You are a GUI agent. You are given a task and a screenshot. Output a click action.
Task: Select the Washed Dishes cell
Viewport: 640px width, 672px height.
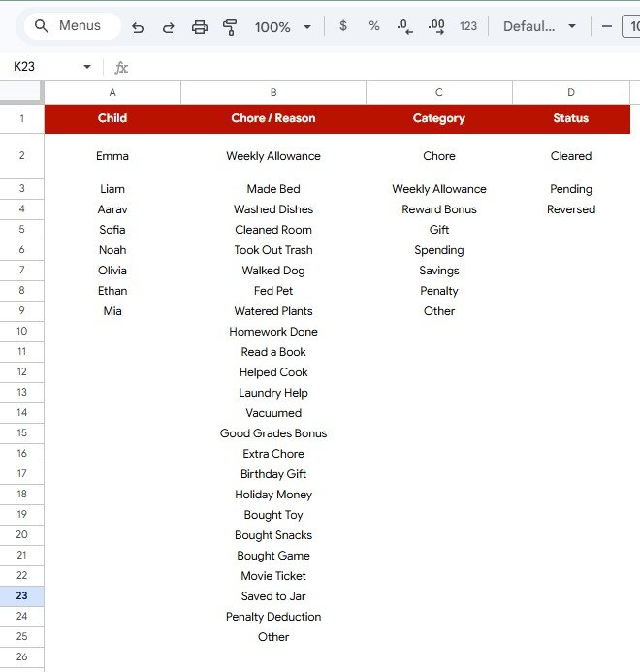pos(273,209)
